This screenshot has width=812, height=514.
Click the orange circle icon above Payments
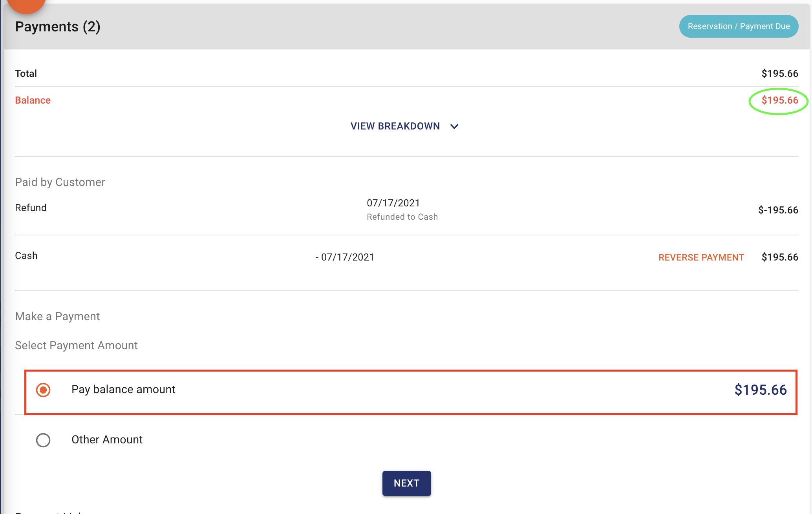coord(26,5)
